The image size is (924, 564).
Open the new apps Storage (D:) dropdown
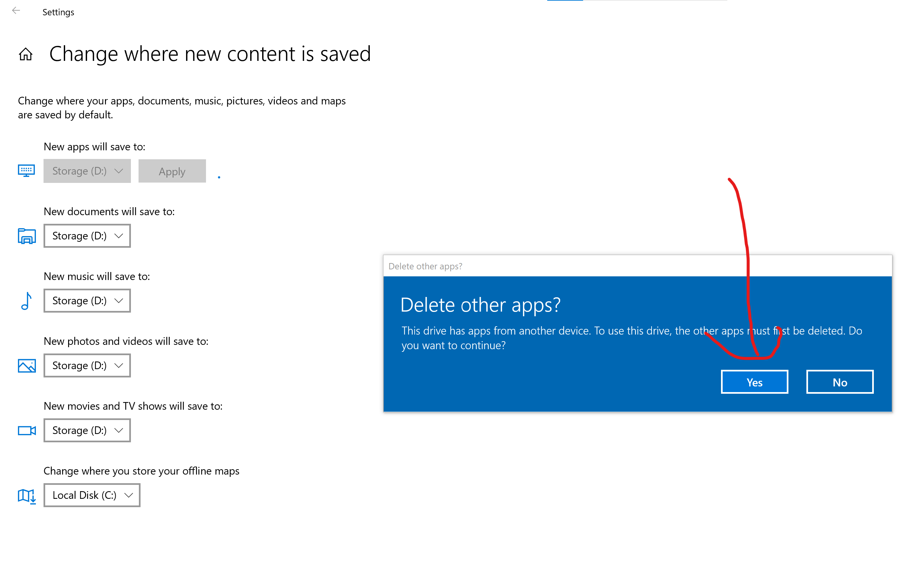tap(87, 171)
